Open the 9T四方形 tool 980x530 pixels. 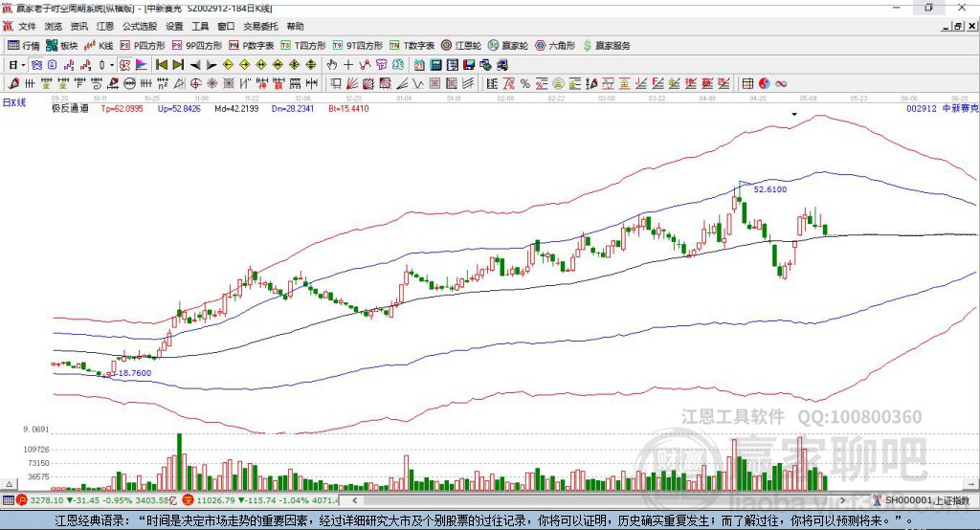coord(358,46)
